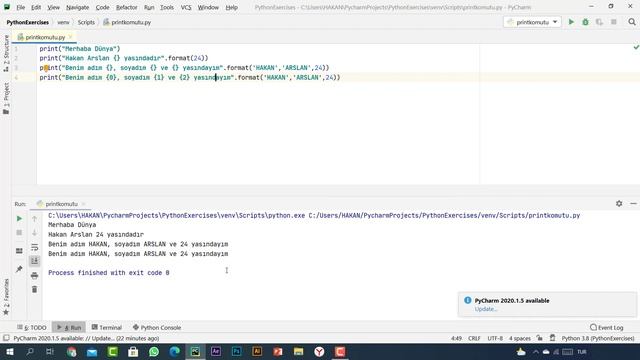Open the Terminal tab
The image size is (640, 360).
click(107, 327)
